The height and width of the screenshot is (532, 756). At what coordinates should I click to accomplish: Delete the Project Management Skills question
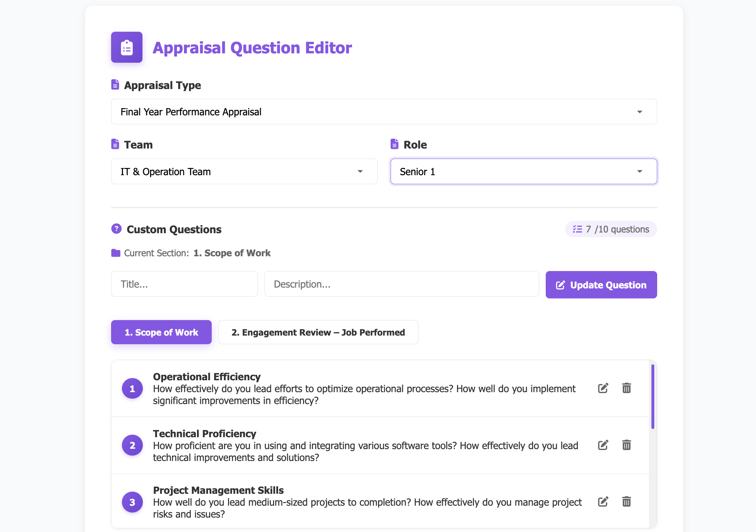tap(627, 502)
